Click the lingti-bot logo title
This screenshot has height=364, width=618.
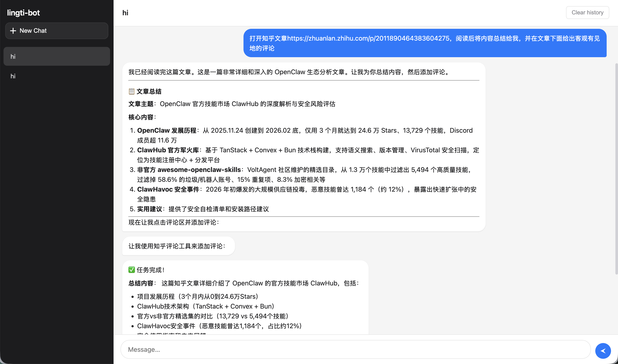[x=23, y=12]
